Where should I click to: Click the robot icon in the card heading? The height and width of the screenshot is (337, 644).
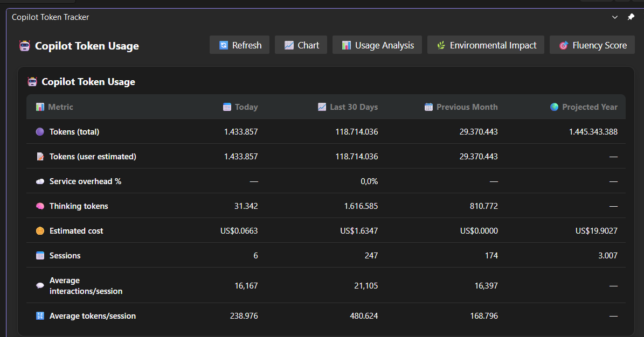pyautogui.click(x=32, y=82)
